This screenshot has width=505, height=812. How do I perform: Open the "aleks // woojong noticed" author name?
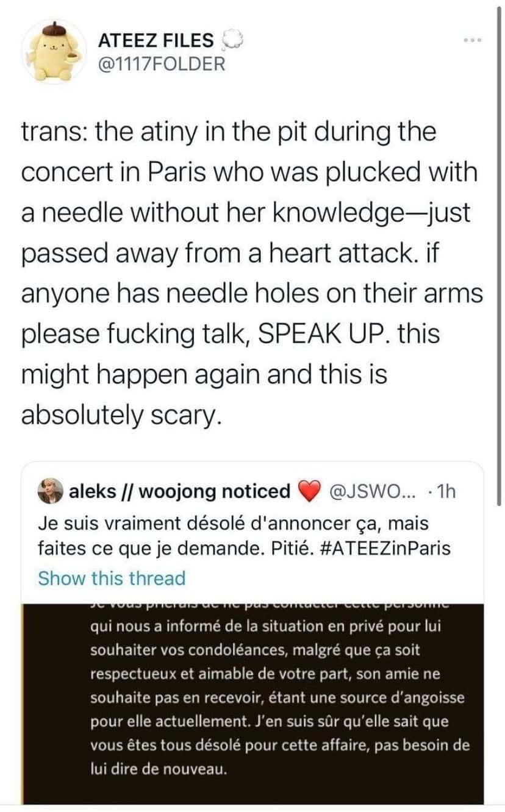tap(181, 491)
